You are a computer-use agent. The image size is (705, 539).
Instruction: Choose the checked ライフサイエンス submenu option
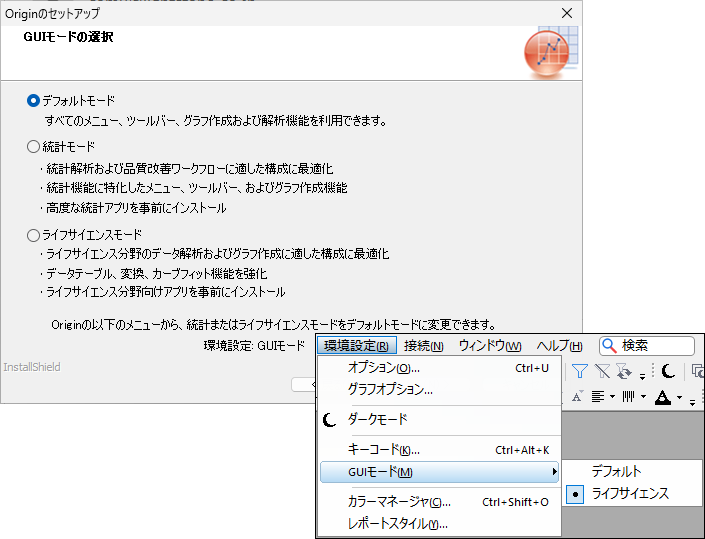631,494
